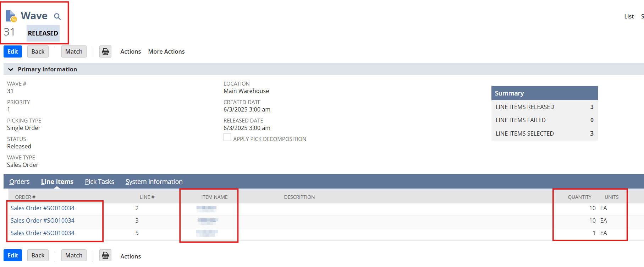Collapse the Primary Information section
This screenshot has height=267, width=644.
coord(11,69)
